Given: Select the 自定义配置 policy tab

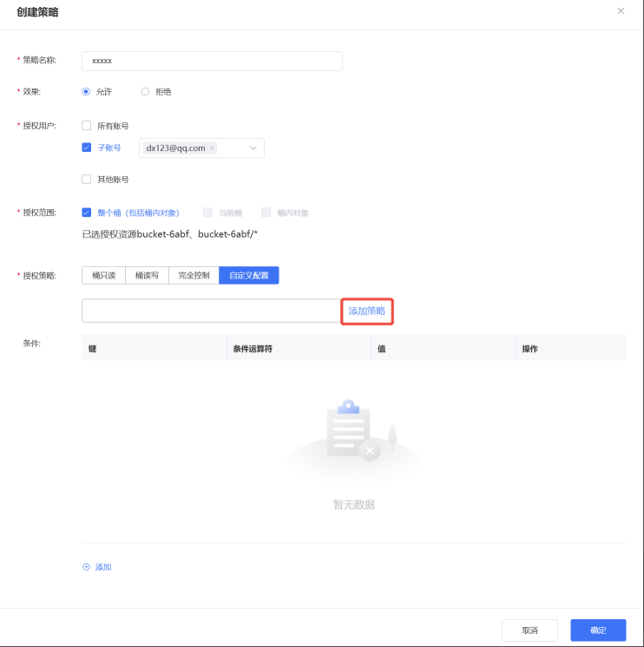Looking at the screenshot, I should point(249,275).
